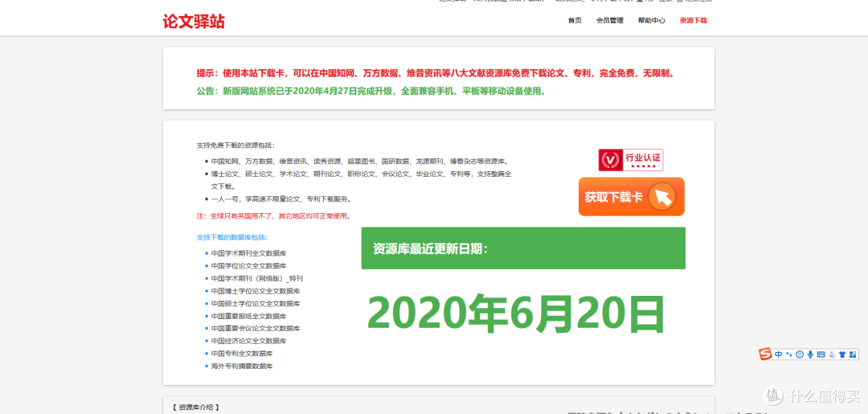The image size is (868, 414).
Task: Click the Sogou input method logo
Action: 766,354
